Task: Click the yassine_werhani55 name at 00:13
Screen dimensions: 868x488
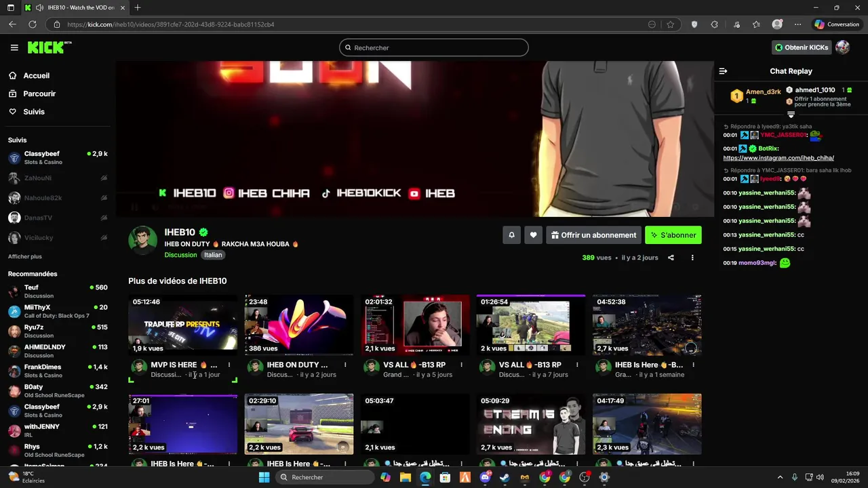Action: tap(767, 235)
